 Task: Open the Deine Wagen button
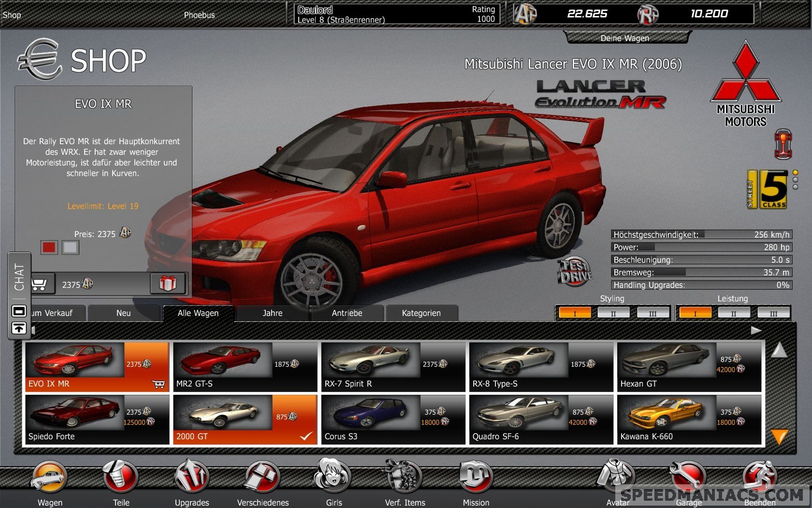pos(627,38)
